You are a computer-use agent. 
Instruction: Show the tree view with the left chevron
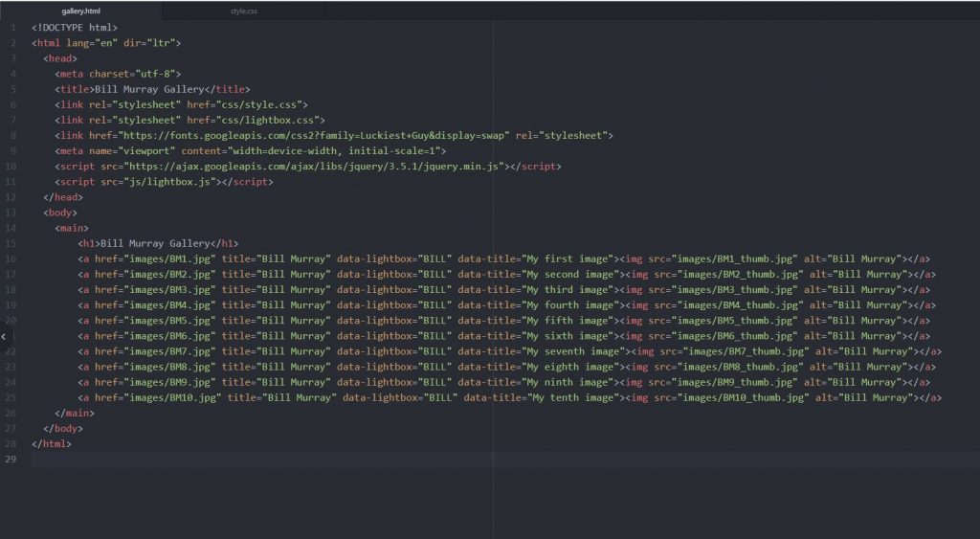coord(4,336)
